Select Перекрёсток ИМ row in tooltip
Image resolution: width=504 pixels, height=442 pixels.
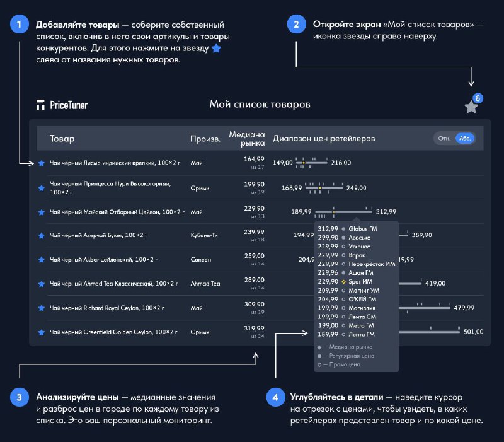coord(357,264)
